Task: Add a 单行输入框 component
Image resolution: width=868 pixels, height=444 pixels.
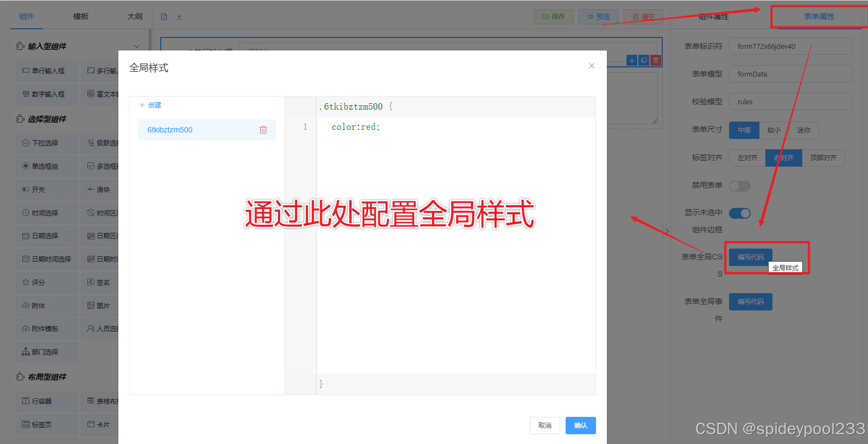Action: [47, 71]
